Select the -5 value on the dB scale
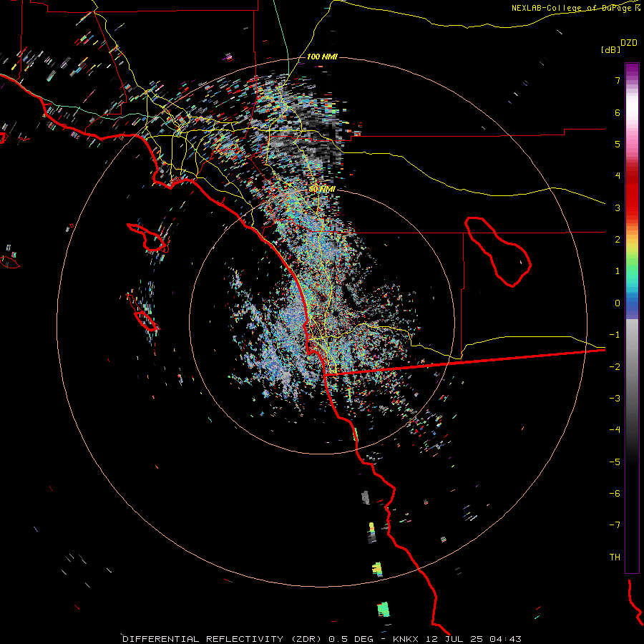Image resolution: width=644 pixels, height=644 pixels. click(615, 462)
